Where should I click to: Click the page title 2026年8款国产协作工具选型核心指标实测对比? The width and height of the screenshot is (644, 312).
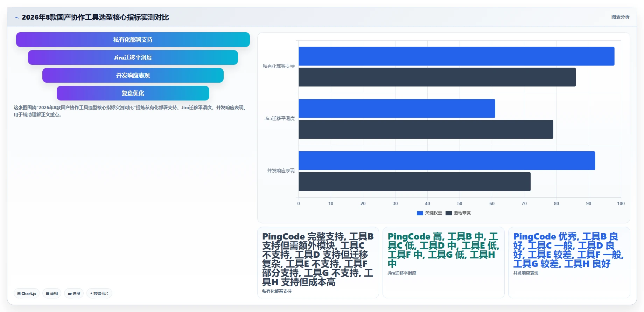pos(95,17)
